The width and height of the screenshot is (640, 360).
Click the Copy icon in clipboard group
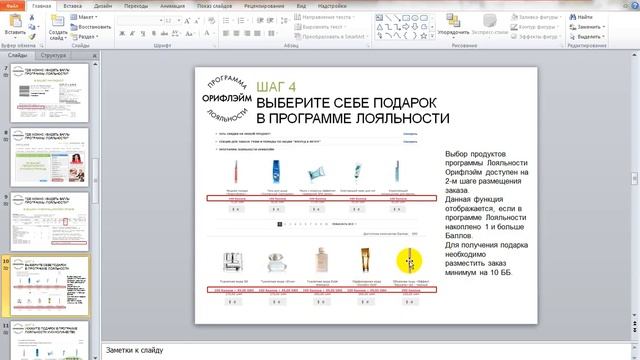point(32,27)
